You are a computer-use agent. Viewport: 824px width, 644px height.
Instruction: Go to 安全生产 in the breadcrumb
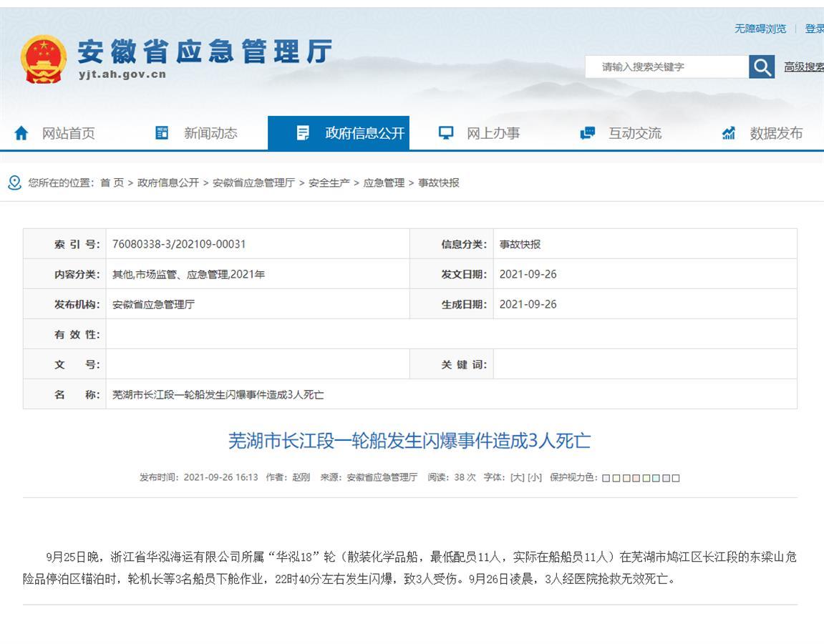tap(329, 183)
